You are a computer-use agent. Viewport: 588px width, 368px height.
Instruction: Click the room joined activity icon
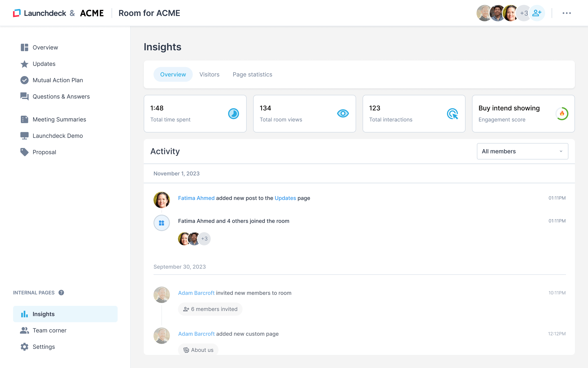[x=162, y=223]
